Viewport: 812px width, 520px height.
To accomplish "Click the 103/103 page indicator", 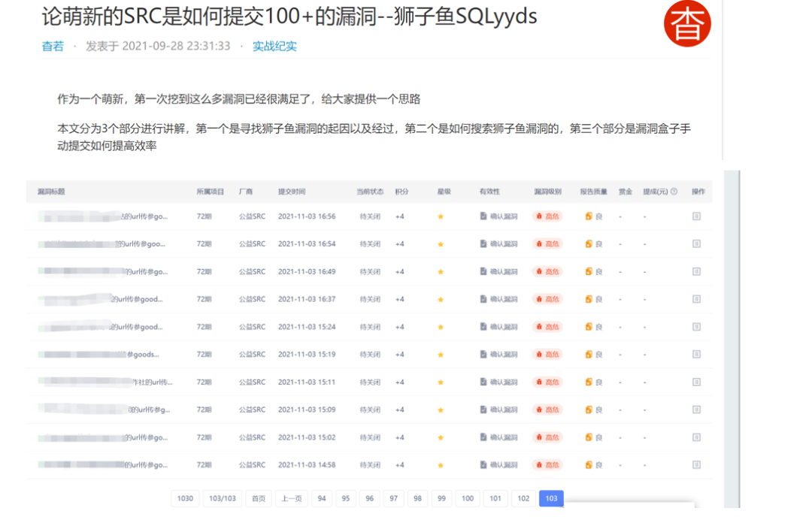I will (222, 498).
